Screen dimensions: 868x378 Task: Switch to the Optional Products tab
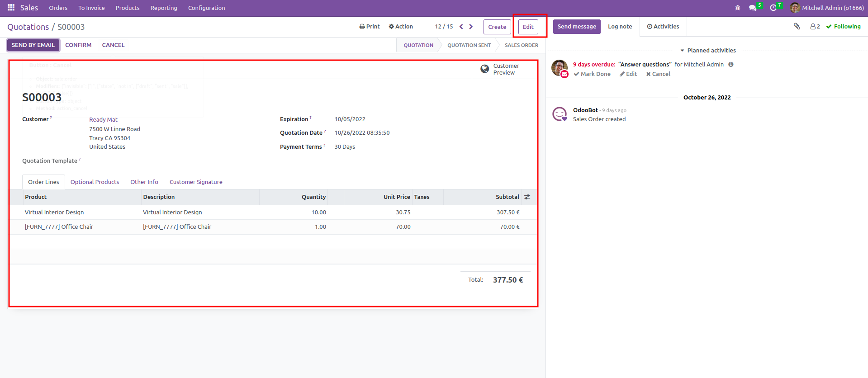click(95, 182)
